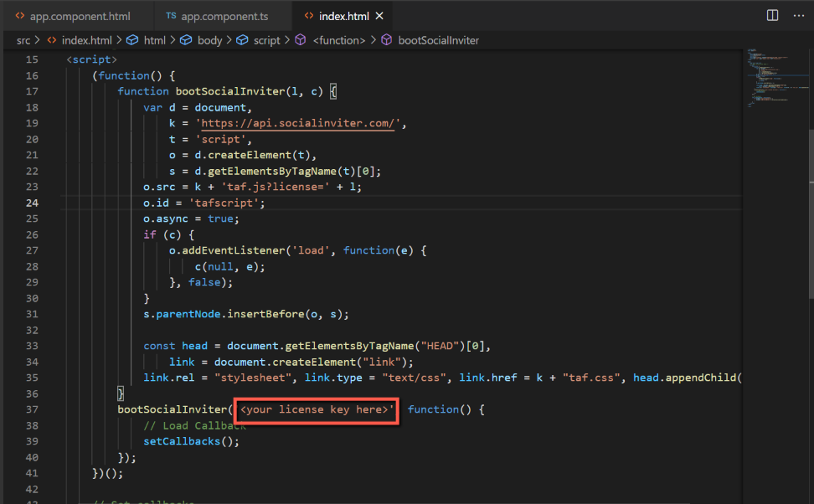Open the bootSocialInviter breadcrumb
814x504 pixels.
tap(439, 40)
